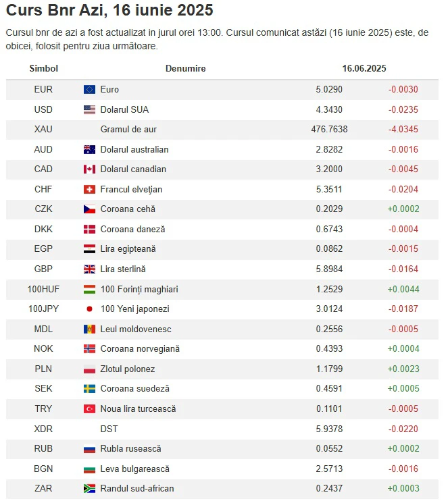Click the Denumire column header
The width and height of the screenshot is (448, 503).
[x=186, y=68]
